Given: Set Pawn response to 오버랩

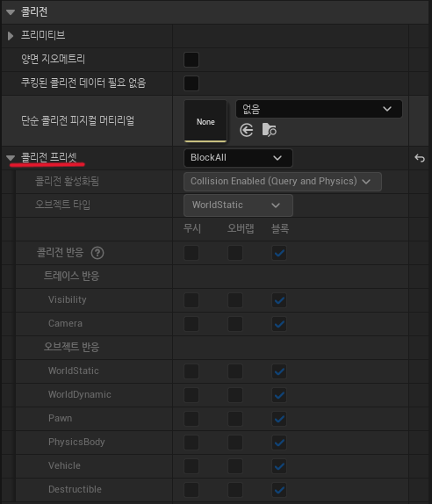Looking at the screenshot, I should click(235, 419).
